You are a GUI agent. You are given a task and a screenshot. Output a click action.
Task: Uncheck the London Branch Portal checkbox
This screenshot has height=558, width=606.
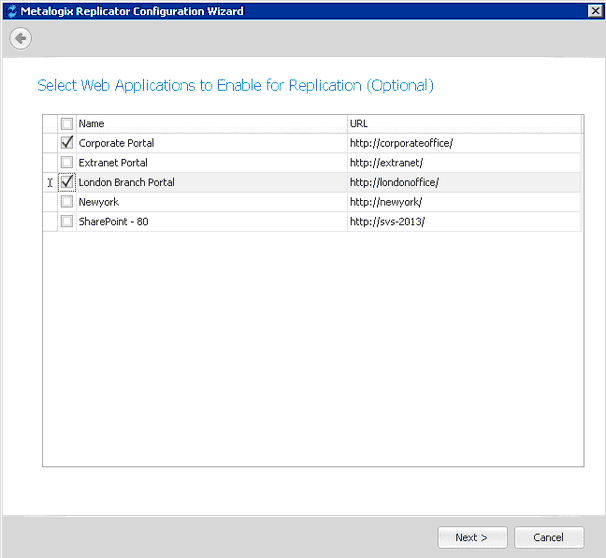tap(66, 182)
